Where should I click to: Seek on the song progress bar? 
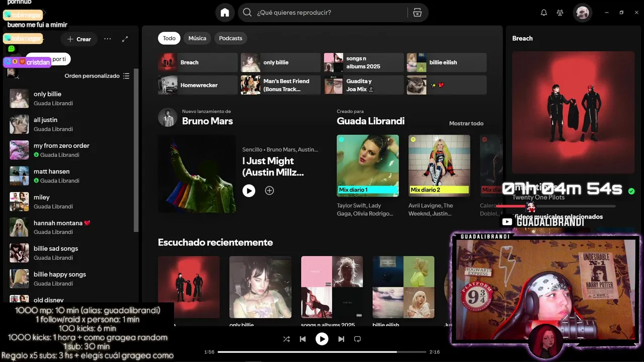(x=322, y=352)
